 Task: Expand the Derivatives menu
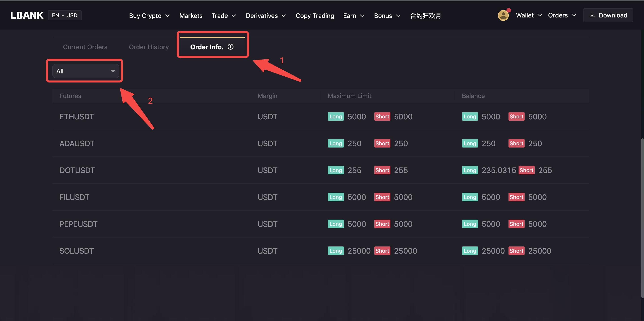pos(266,15)
